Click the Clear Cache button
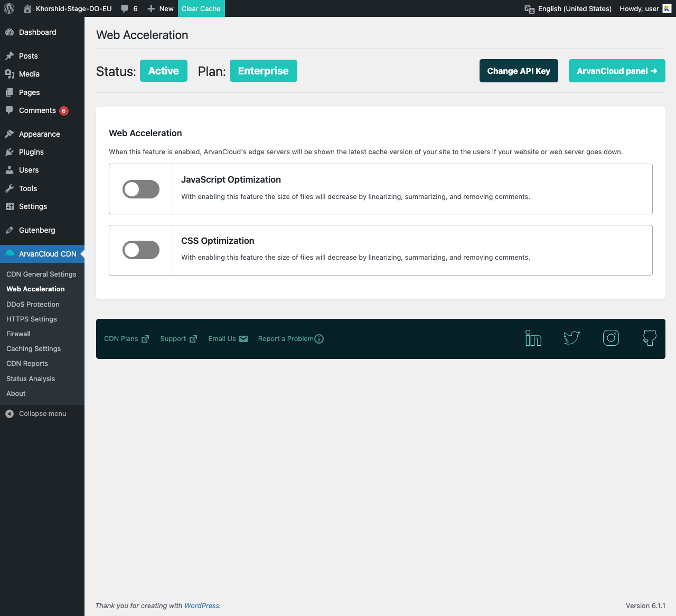This screenshot has height=616, width=676. point(201,8)
